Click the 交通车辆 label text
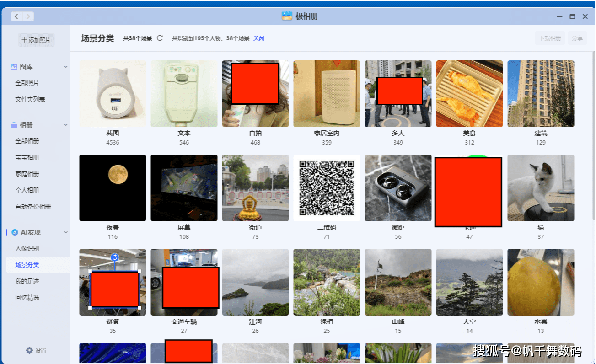 click(184, 321)
